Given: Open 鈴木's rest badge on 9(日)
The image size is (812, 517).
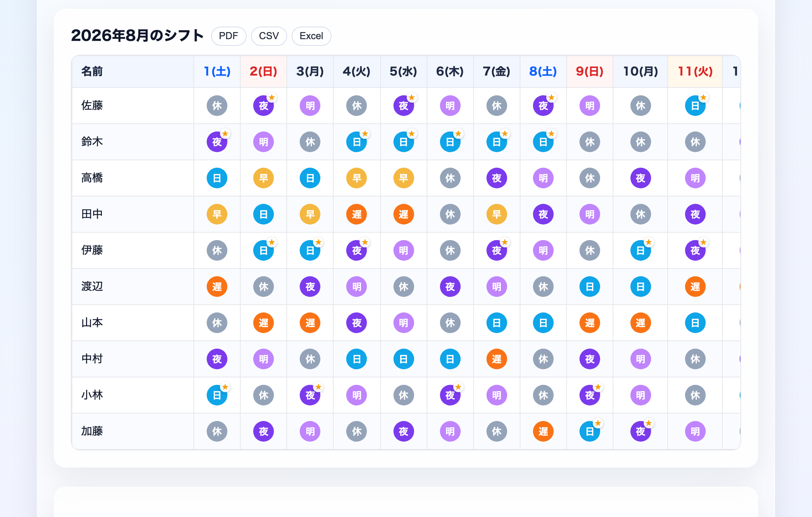Looking at the screenshot, I should pos(589,142).
